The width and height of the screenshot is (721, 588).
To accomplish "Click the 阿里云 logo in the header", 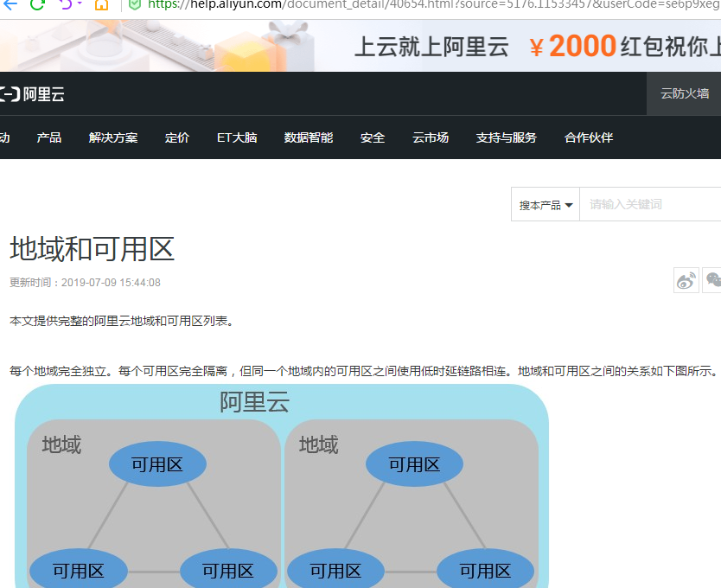I will point(32,94).
